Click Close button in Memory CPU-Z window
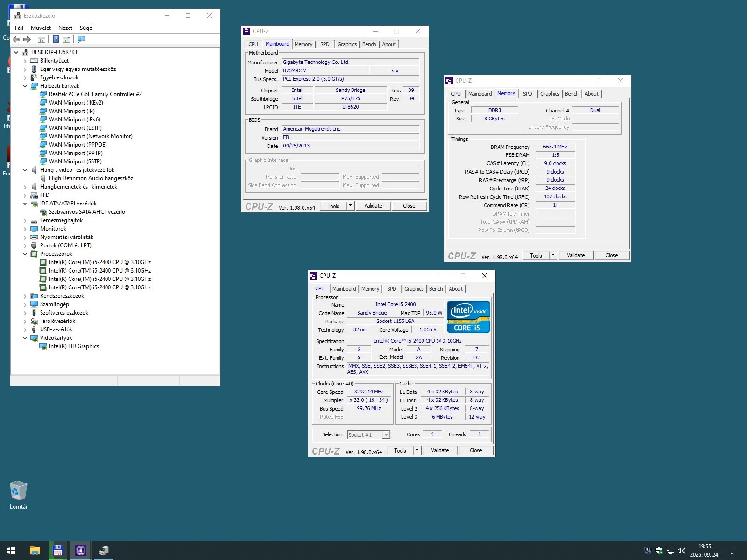The width and height of the screenshot is (747, 560). click(611, 255)
